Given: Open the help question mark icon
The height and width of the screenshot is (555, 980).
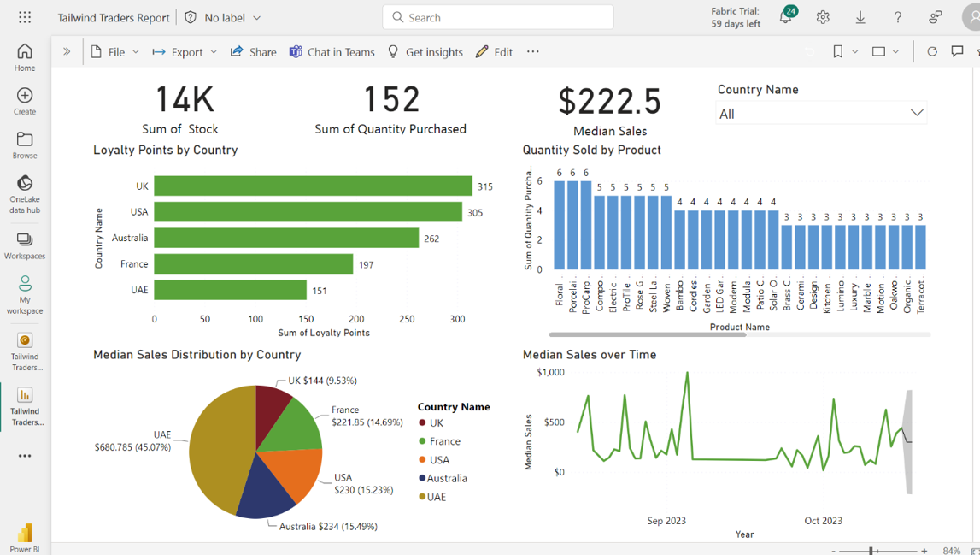Looking at the screenshot, I should tap(898, 17).
